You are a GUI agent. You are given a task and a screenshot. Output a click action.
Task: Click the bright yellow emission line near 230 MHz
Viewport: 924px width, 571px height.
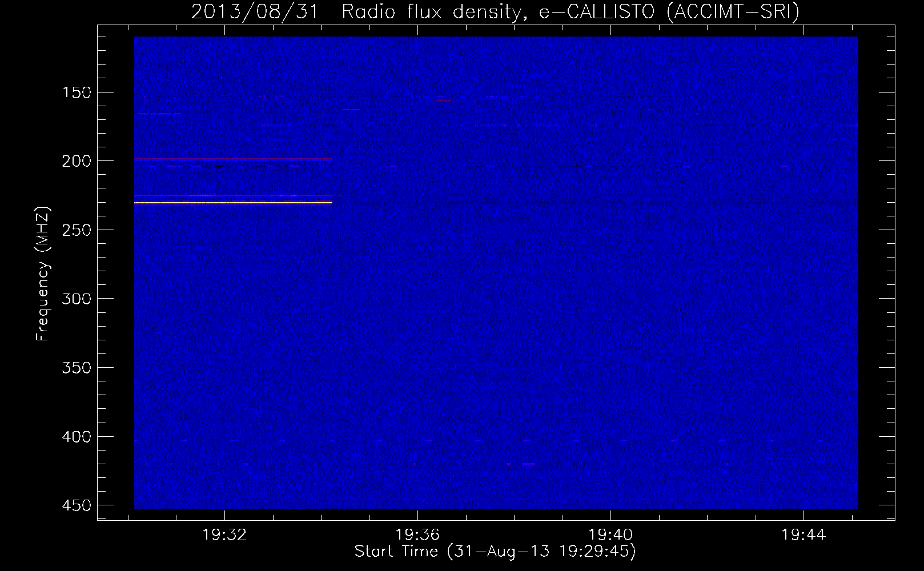coord(233,203)
